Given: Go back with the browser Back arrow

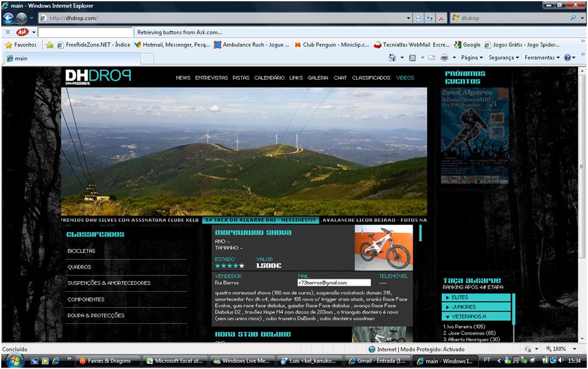Looking at the screenshot, I should (8, 18).
